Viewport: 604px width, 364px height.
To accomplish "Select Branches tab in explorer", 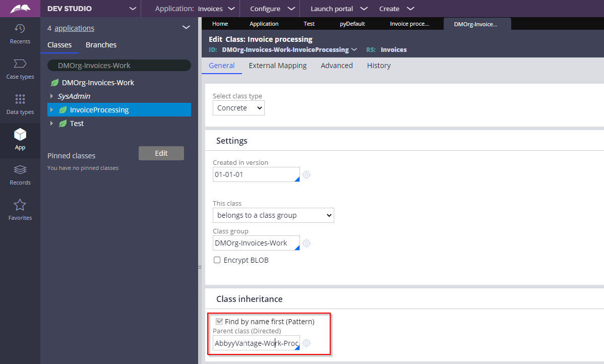I will tap(101, 45).
